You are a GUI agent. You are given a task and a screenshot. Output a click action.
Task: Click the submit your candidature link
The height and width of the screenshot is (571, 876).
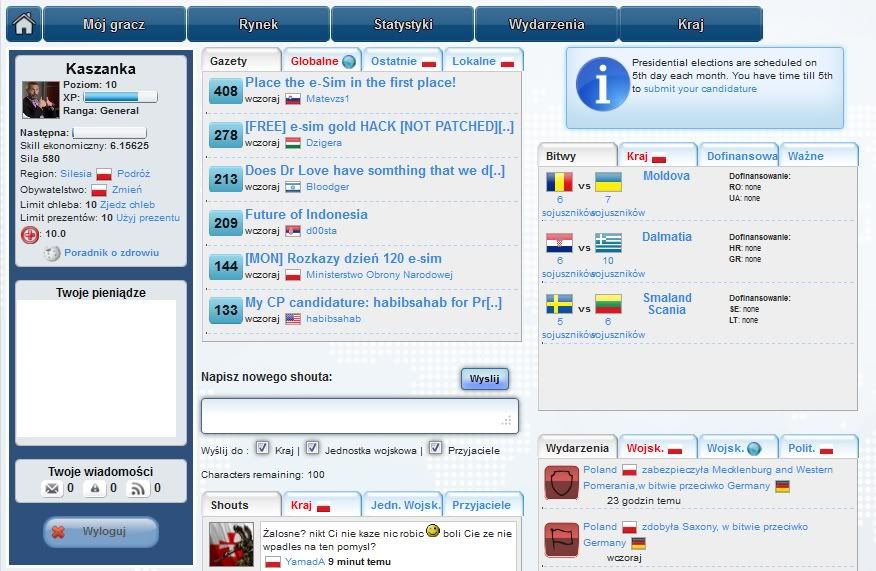point(700,89)
